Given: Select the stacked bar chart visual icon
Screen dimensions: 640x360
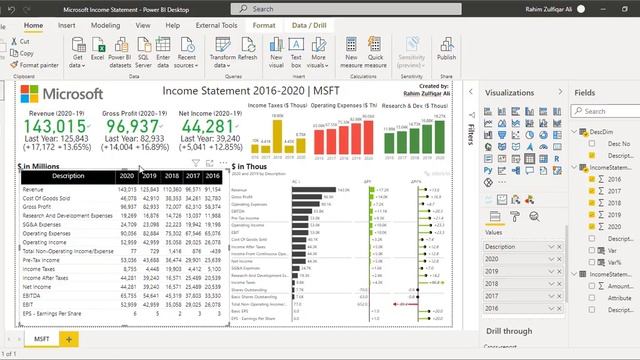Looking at the screenshot, I should [x=488, y=111].
